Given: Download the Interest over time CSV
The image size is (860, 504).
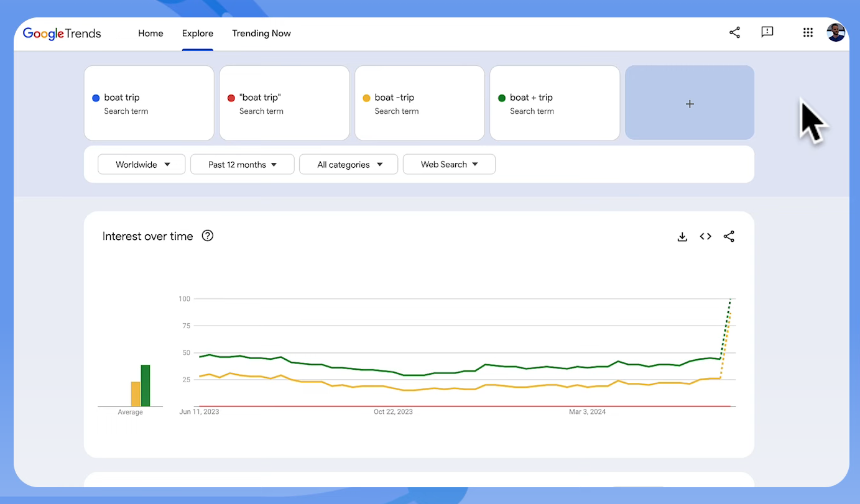Looking at the screenshot, I should click(682, 237).
